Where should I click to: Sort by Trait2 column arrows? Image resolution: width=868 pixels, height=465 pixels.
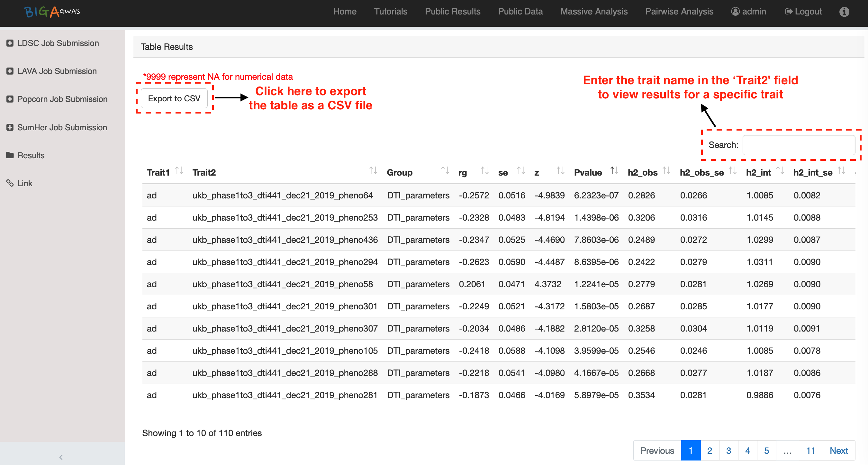(373, 171)
